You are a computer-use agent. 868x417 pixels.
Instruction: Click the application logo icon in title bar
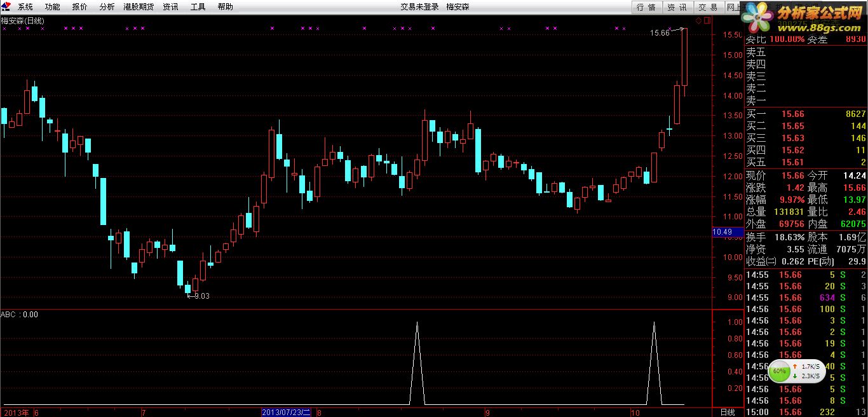pyautogui.click(x=6, y=6)
